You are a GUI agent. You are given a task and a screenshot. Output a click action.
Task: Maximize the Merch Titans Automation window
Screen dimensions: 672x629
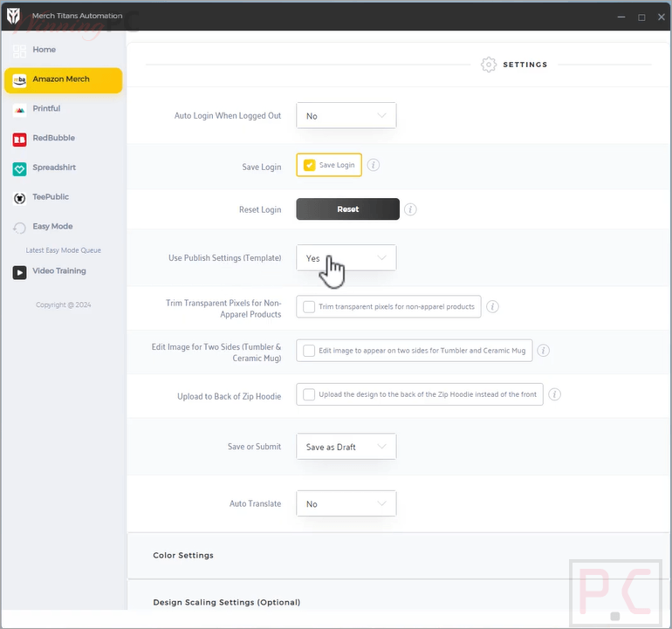(641, 17)
